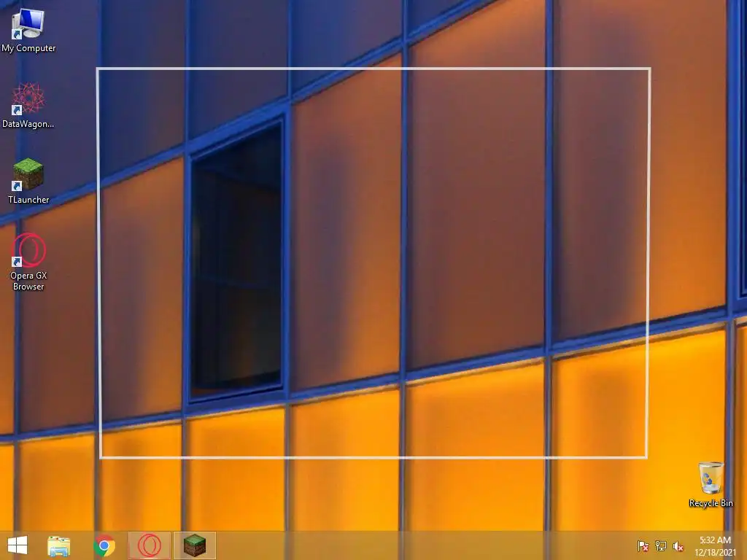The width and height of the screenshot is (747, 560).
Task: Click the muted volume tray icon
Action: [x=678, y=546]
